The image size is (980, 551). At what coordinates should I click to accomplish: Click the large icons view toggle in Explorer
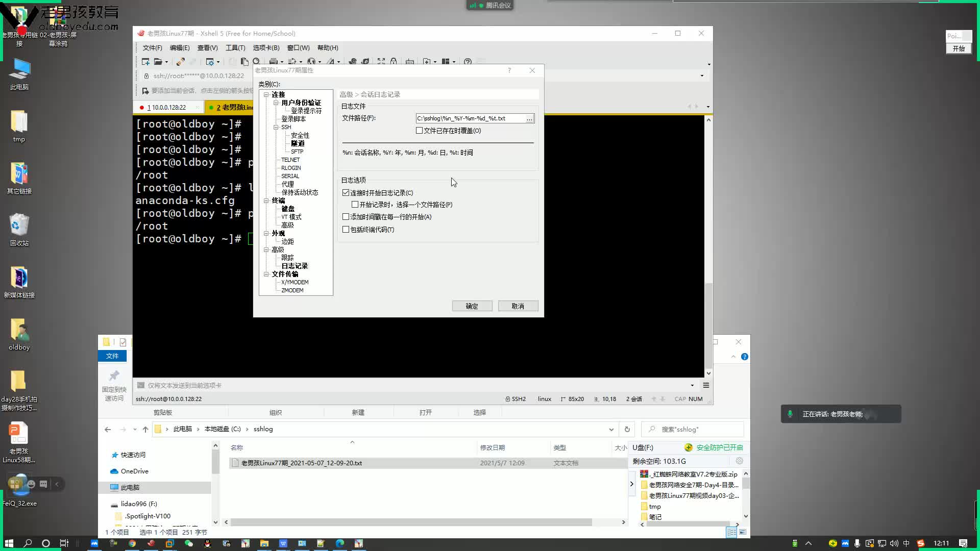point(743,532)
